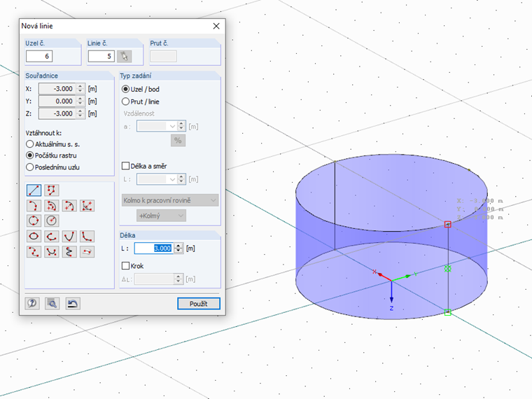Viewport: 532px width, 399px height.
Task: Select circle by center and radius tool
Action: 51,220
